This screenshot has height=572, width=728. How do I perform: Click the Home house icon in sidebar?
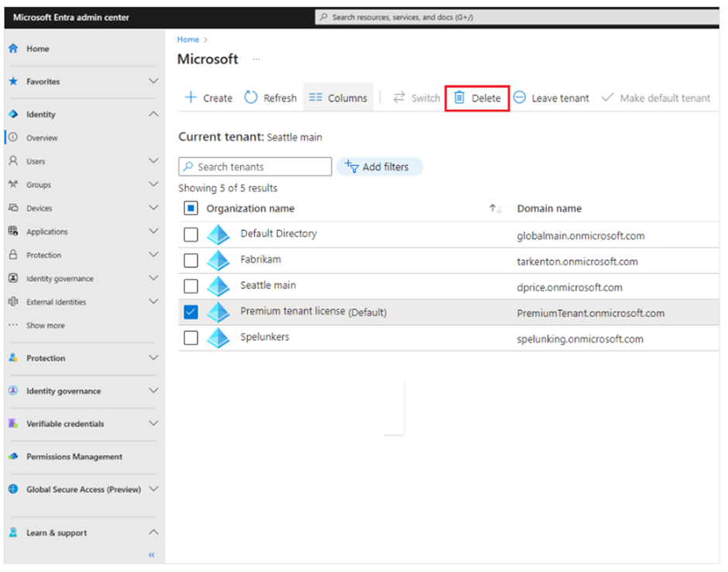tap(13, 48)
